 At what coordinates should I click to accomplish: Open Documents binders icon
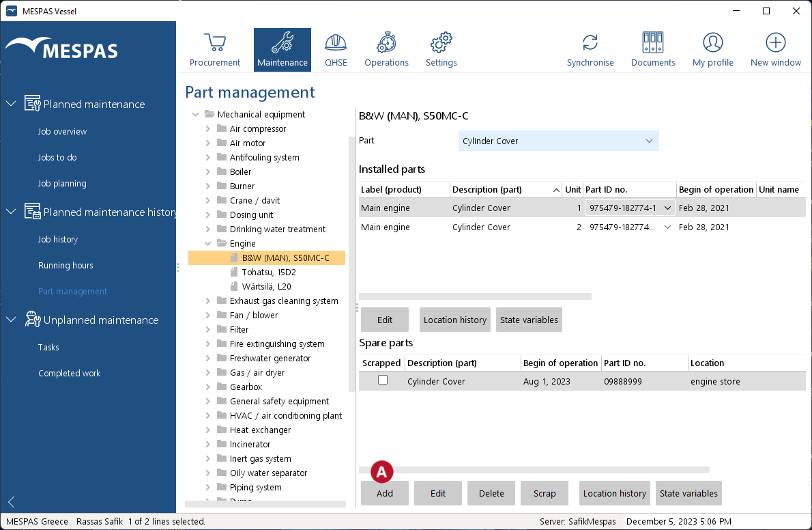(x=652, y=42)
